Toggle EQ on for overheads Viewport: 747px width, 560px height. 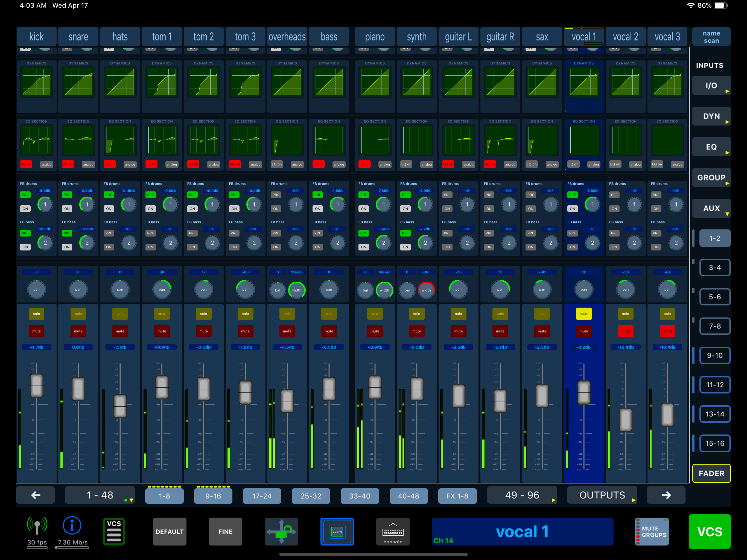tap(277, 165)
